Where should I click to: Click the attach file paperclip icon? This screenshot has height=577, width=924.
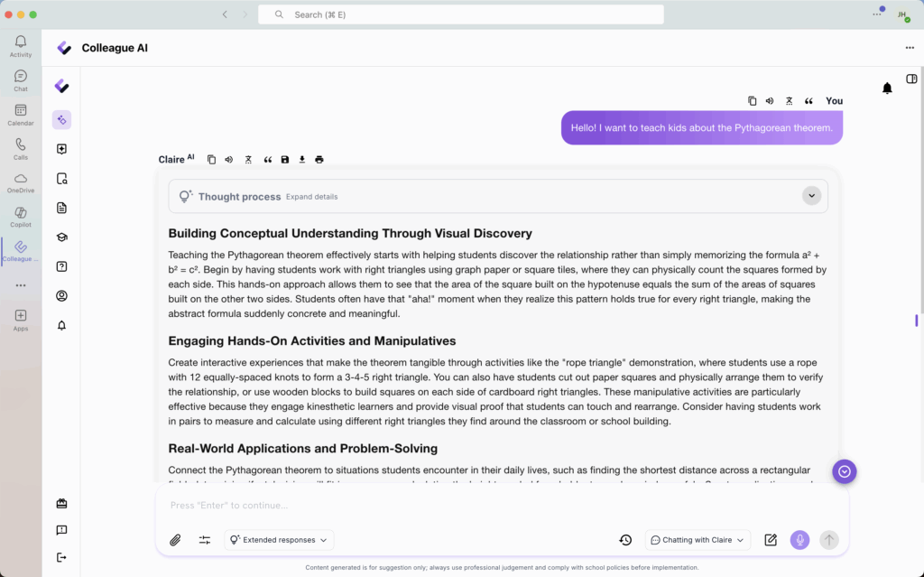[x=176, y=540]
